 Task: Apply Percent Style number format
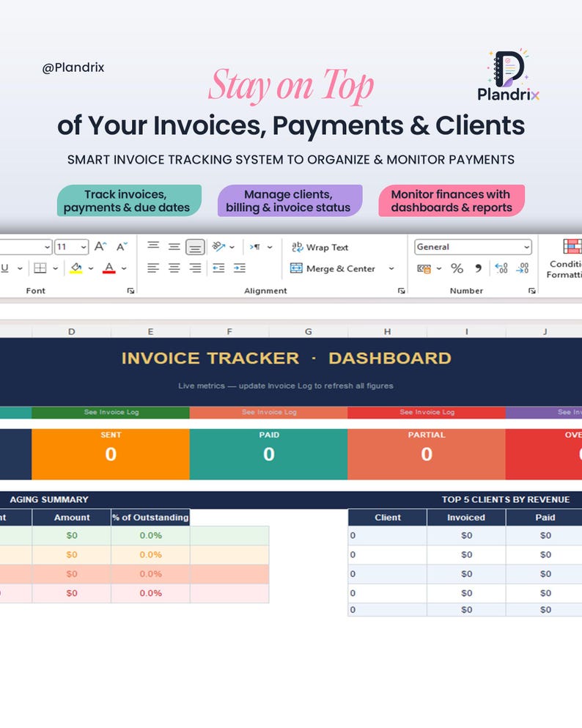(x=457, y=268)
